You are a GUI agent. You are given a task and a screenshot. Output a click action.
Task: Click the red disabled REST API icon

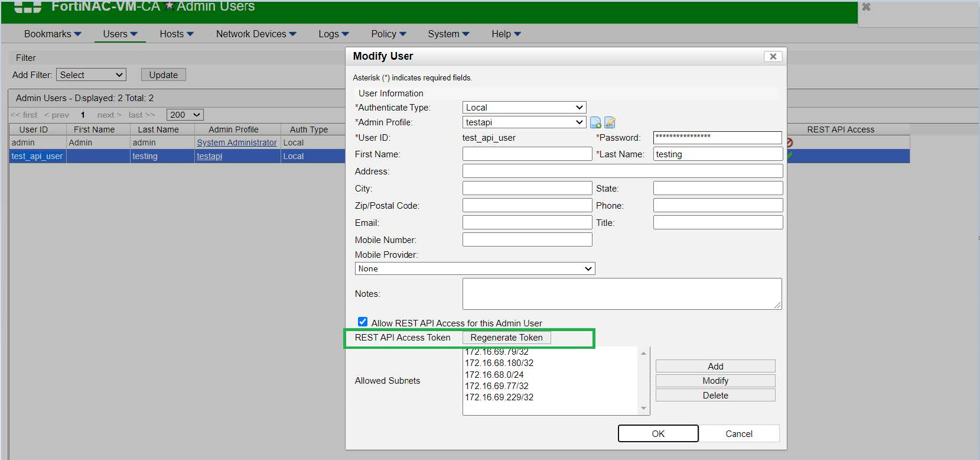(x=789, y=142)
